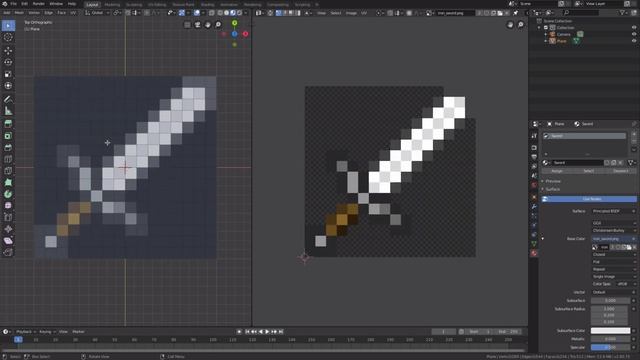640x360 pixels.
Task: Click the Subsurface Color swatch
Action: [610, 331]
